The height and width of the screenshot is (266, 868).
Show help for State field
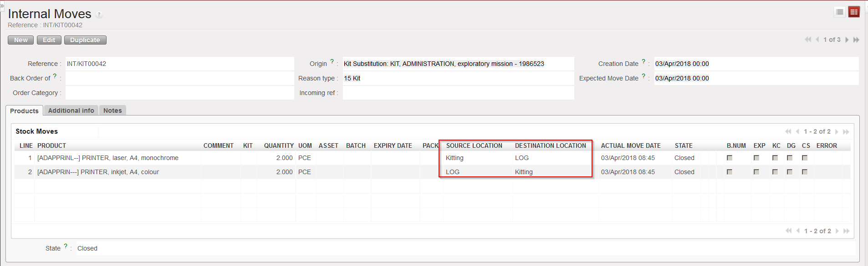[x=66, y=246]
